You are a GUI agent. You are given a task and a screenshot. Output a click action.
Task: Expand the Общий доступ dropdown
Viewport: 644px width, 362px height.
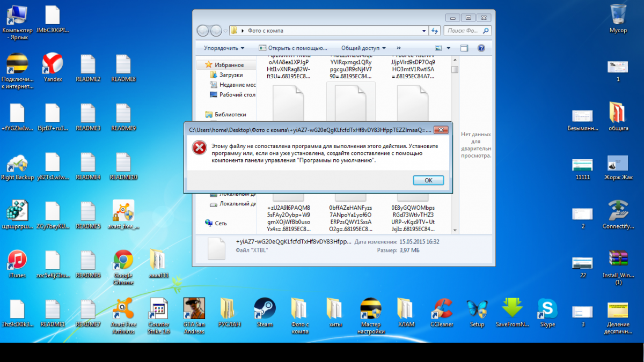[x=363, y=48]
